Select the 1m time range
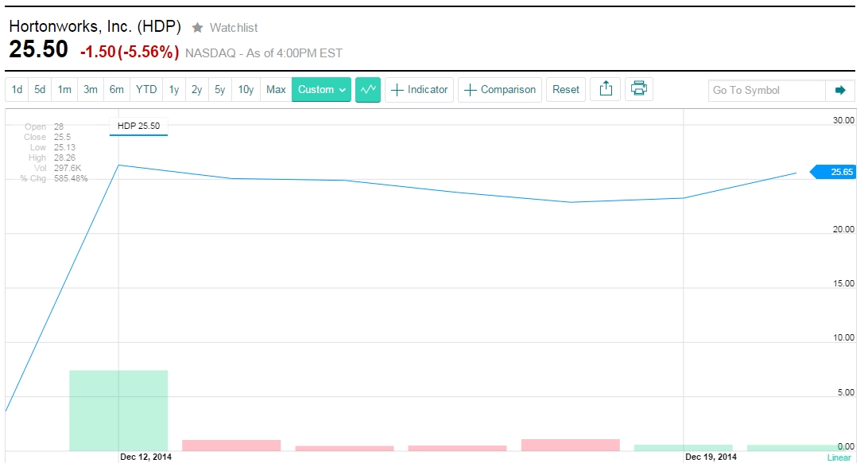The image size is (868, 471). [x=64, y=90]
